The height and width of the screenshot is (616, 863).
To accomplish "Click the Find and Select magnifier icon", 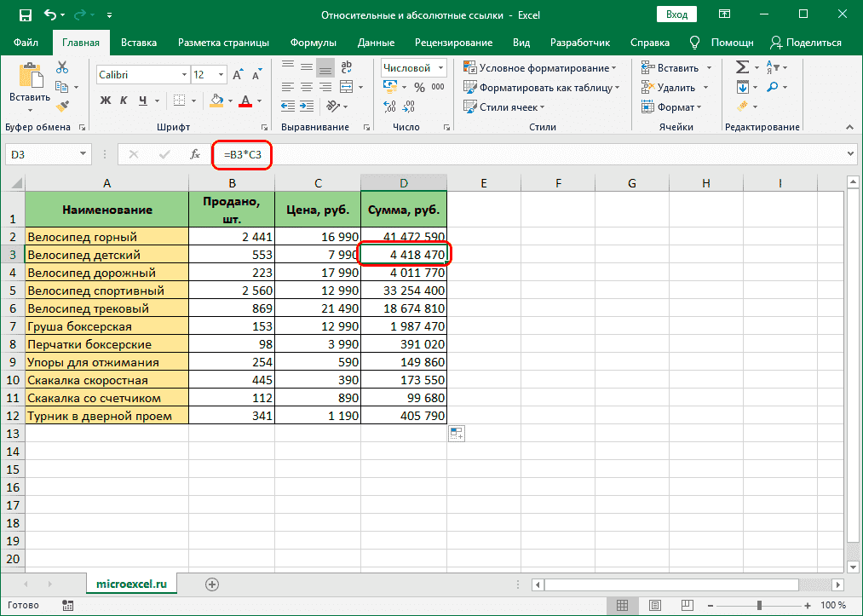I will click(771, 86).
